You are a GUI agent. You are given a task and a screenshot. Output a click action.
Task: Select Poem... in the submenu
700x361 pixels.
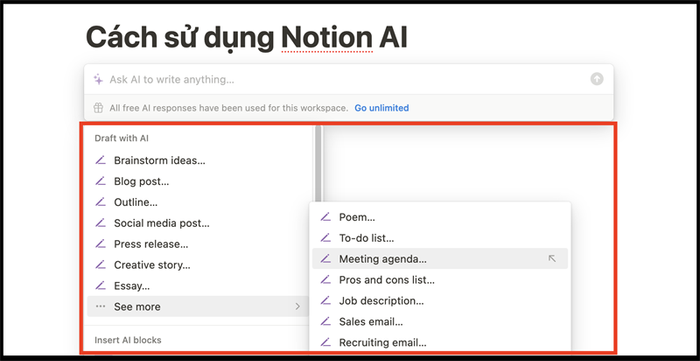coord(440,217)
